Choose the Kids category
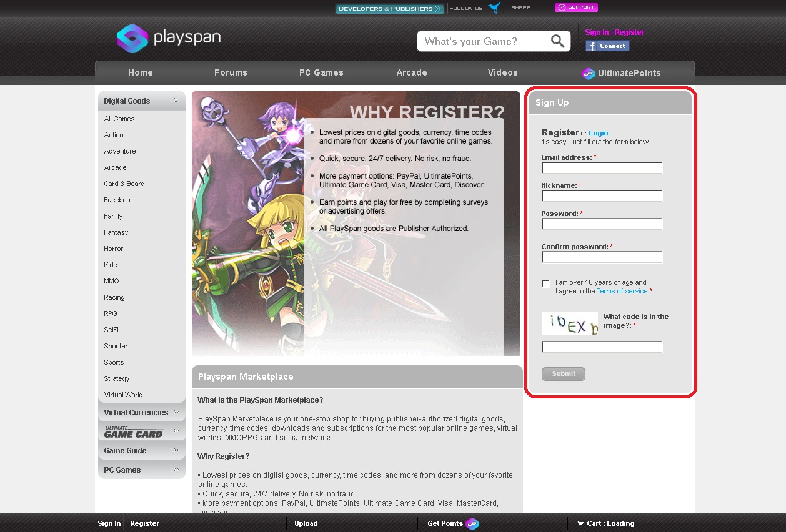Image resolution: width=786 pixels, height=532 pixels. pos(111,265)
